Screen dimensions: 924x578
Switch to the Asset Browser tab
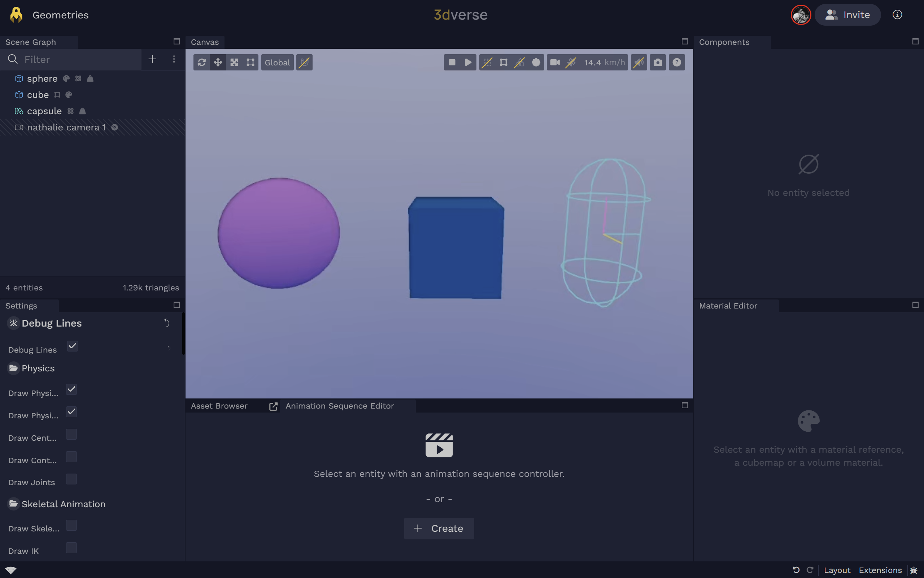[219, 406]
